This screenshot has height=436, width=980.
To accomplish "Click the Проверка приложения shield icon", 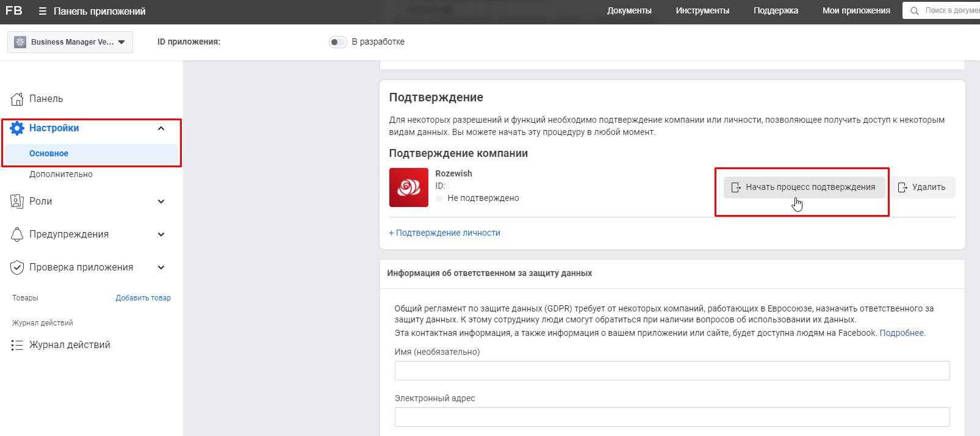I will [17, 267].
